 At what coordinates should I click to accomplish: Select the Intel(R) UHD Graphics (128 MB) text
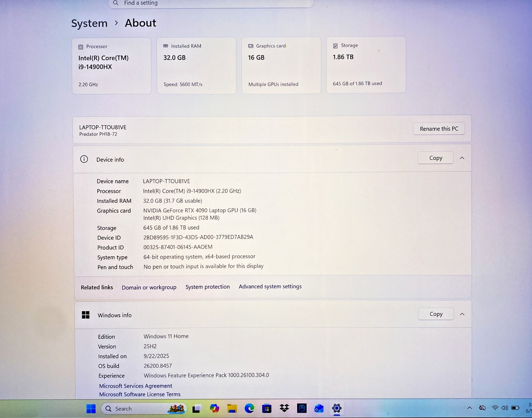(181, 218)
